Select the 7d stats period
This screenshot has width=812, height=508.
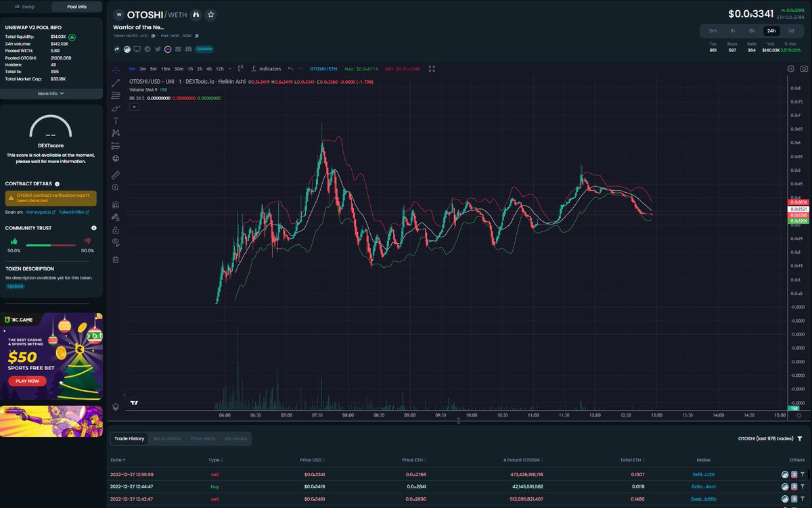(791, 30)
